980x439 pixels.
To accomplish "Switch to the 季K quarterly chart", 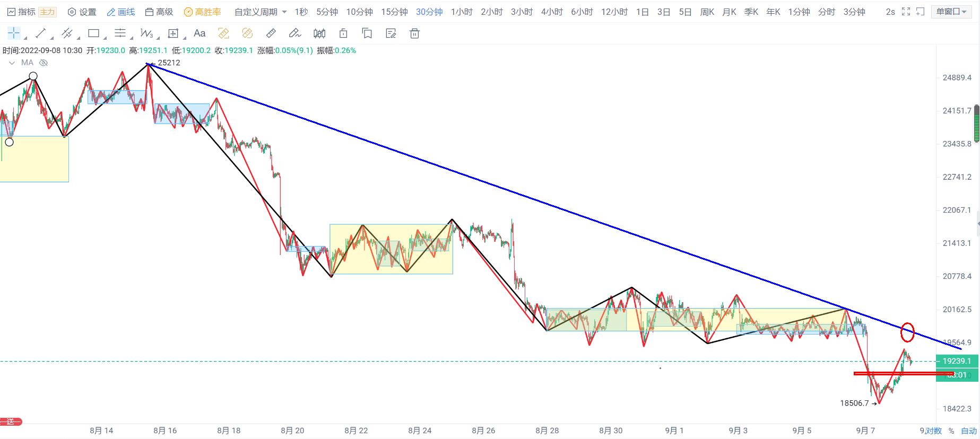I will click(751, 12).
